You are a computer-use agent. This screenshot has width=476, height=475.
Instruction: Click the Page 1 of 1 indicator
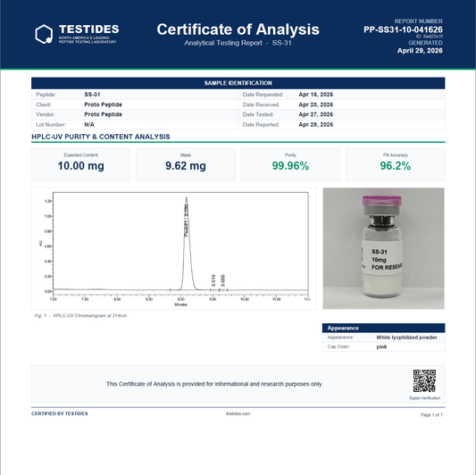click(431, 415)
